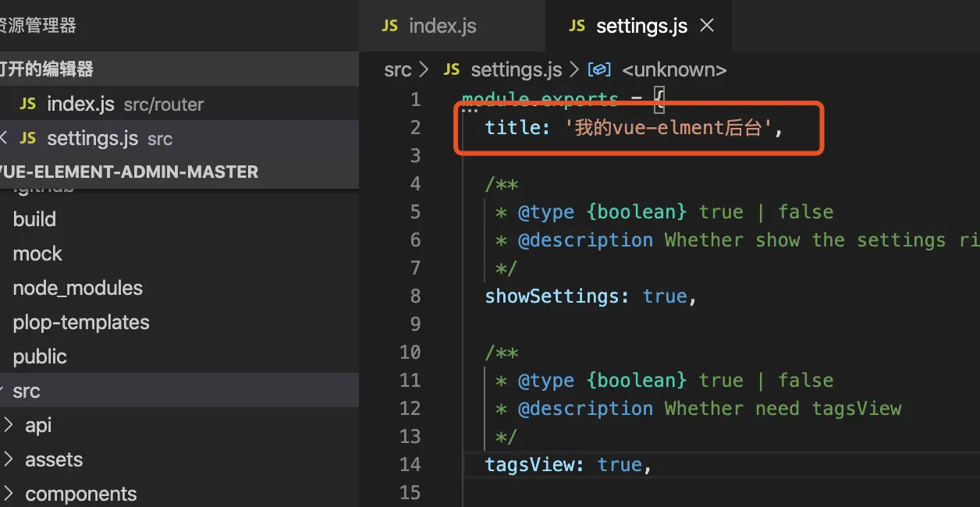The width and height of the screenshot is (980, 507).
Task: Click JS icon beside settings.js in open editors
Action: (28, 138)
